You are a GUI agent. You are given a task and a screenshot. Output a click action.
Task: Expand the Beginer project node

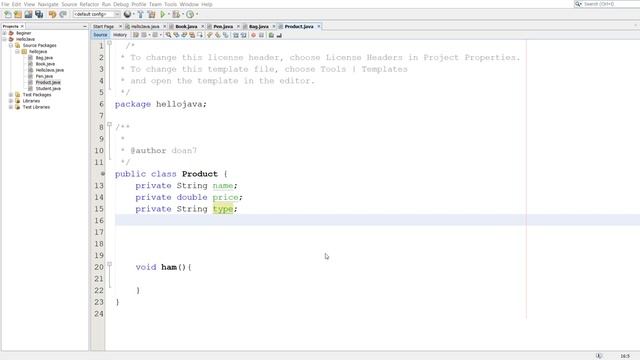coord(4,33)
